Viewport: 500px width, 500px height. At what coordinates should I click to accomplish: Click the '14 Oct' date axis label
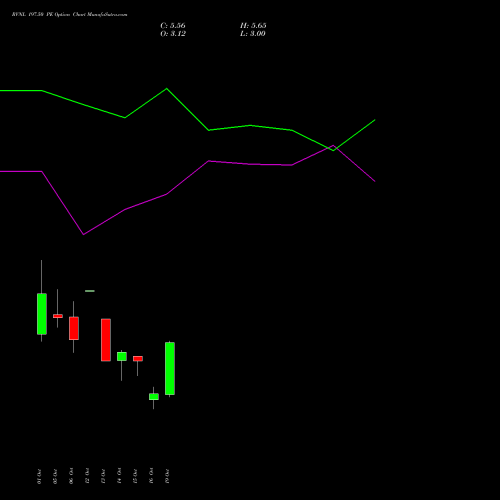119,476
